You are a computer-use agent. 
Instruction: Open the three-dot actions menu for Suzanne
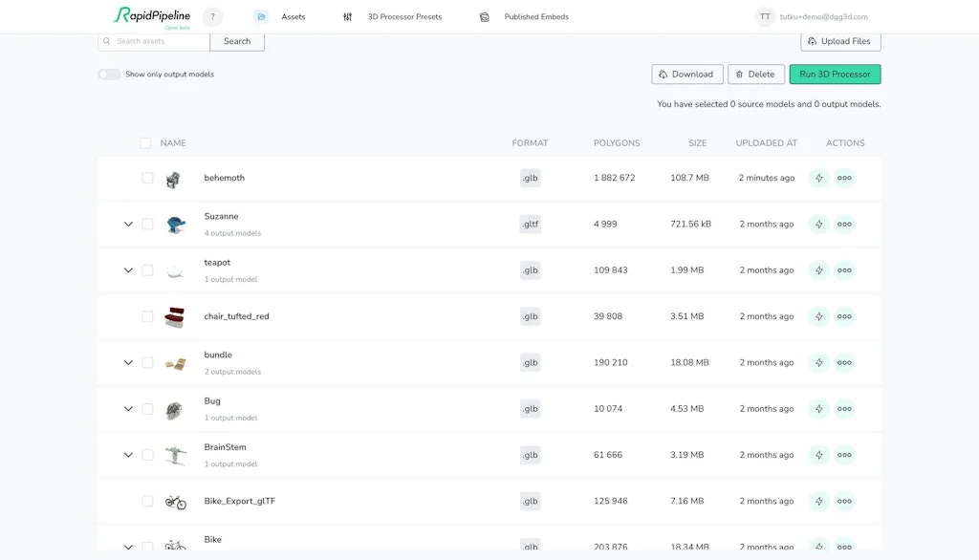[x=845, y=224]
